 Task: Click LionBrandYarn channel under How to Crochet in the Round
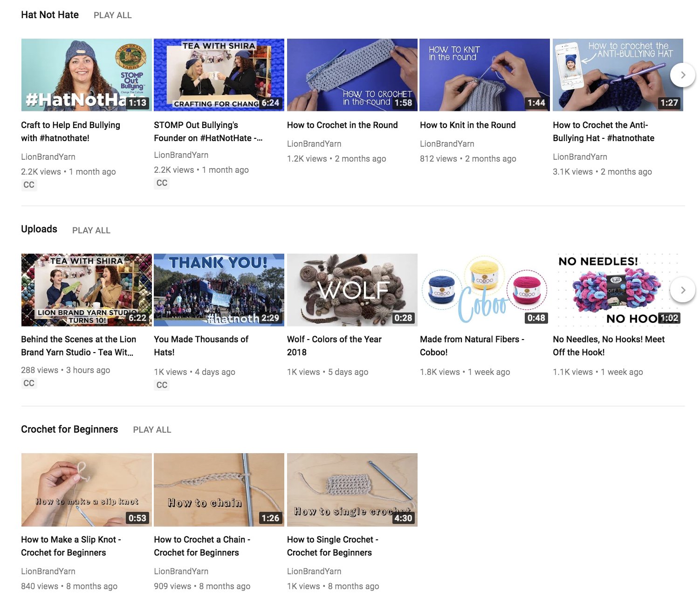point(314,144)
